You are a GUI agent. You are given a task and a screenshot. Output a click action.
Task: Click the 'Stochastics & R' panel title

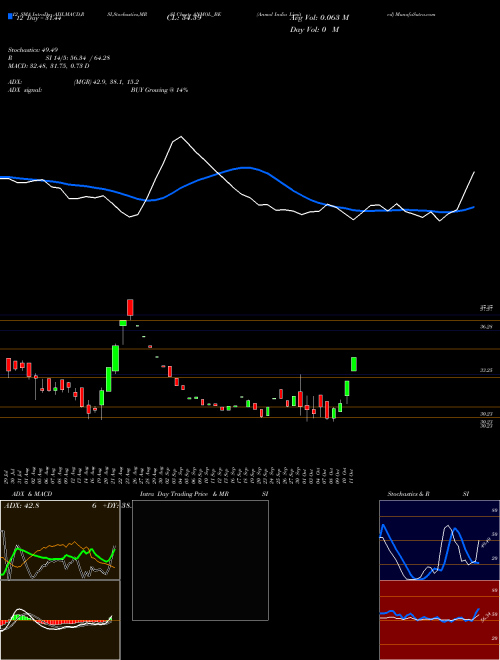click(409, 494)
